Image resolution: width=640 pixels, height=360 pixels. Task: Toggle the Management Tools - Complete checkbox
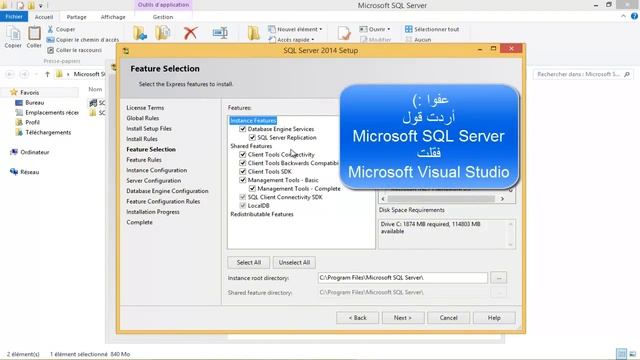[252, 189]
